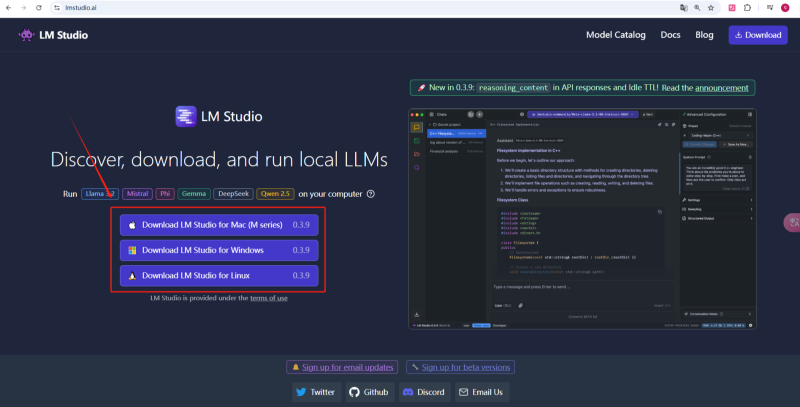Go to the Docs page

click(x=670, y=35)
